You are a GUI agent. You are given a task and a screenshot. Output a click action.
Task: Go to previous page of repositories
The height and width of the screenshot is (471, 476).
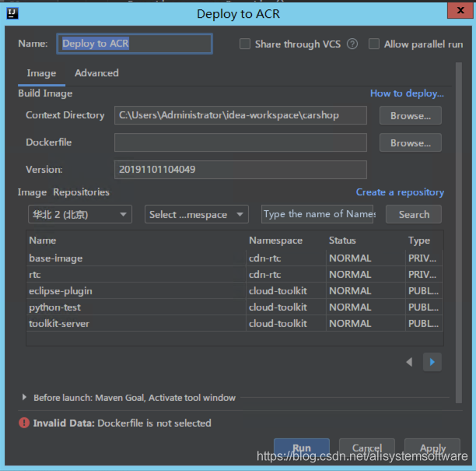tap(410, 362)
